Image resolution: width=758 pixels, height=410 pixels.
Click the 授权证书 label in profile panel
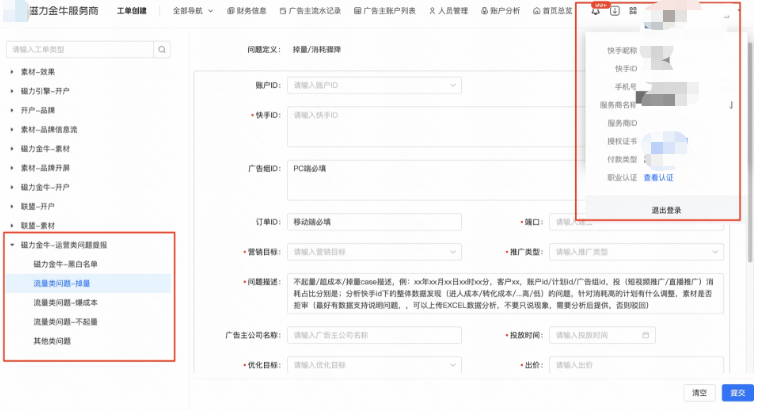coord(622,141)
